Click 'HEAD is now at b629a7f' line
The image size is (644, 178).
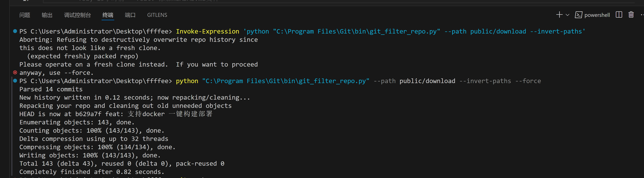(x=116, y=114)
